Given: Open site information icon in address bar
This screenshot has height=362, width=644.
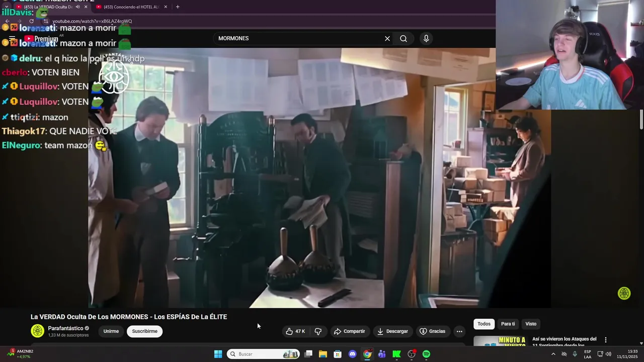Looking at the screenshot, I should 46,21.
